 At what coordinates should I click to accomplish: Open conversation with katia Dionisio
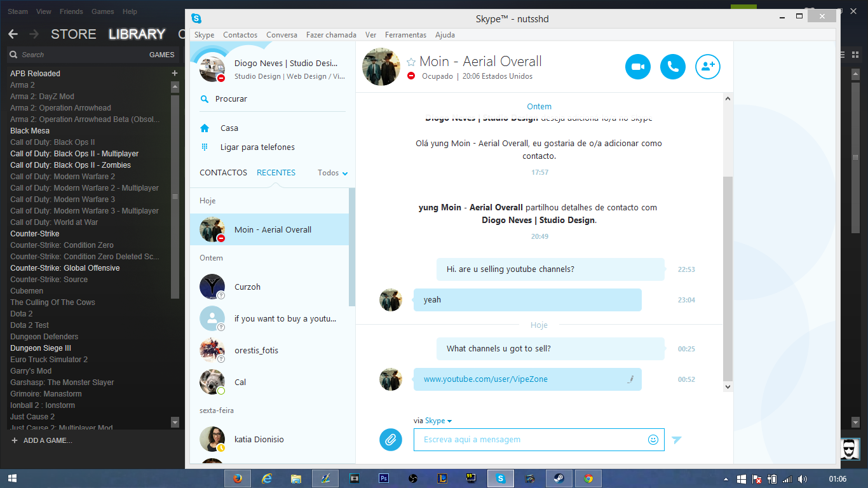(x=269, y=439)
